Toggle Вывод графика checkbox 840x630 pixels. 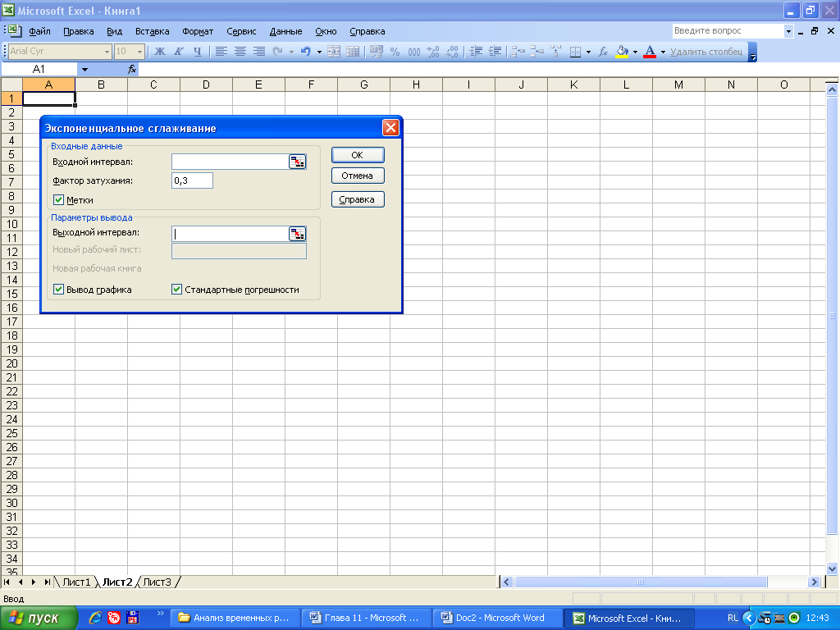59,290
